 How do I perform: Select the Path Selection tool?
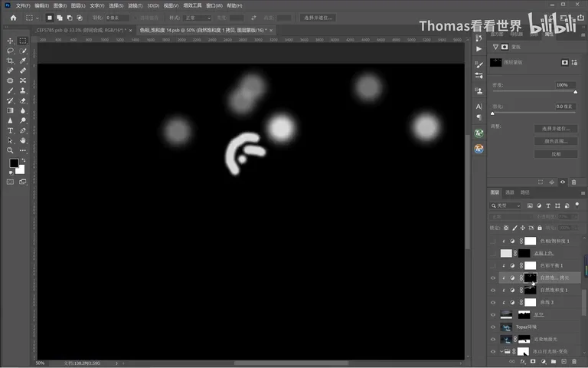[10, 140]
